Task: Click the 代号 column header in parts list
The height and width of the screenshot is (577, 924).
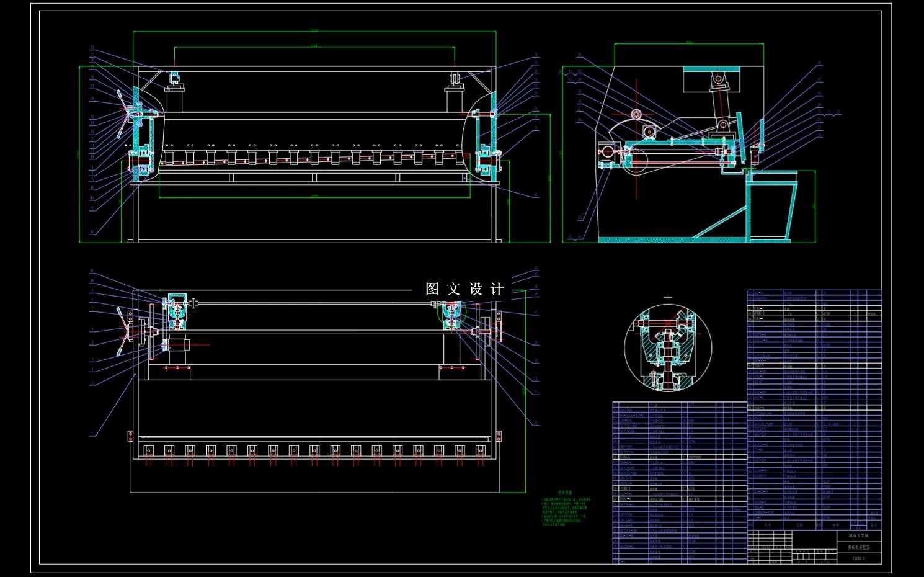Action: (768, 526)
